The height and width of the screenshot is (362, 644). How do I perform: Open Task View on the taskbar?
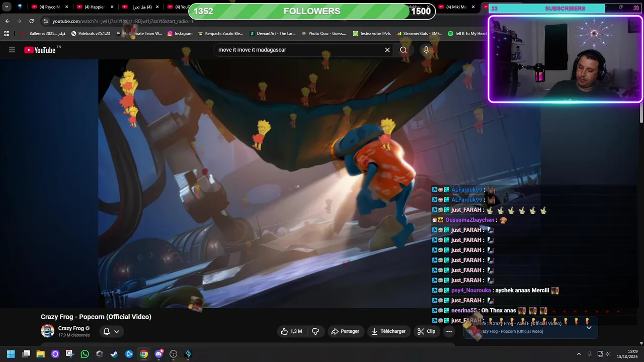pos(26,354)
